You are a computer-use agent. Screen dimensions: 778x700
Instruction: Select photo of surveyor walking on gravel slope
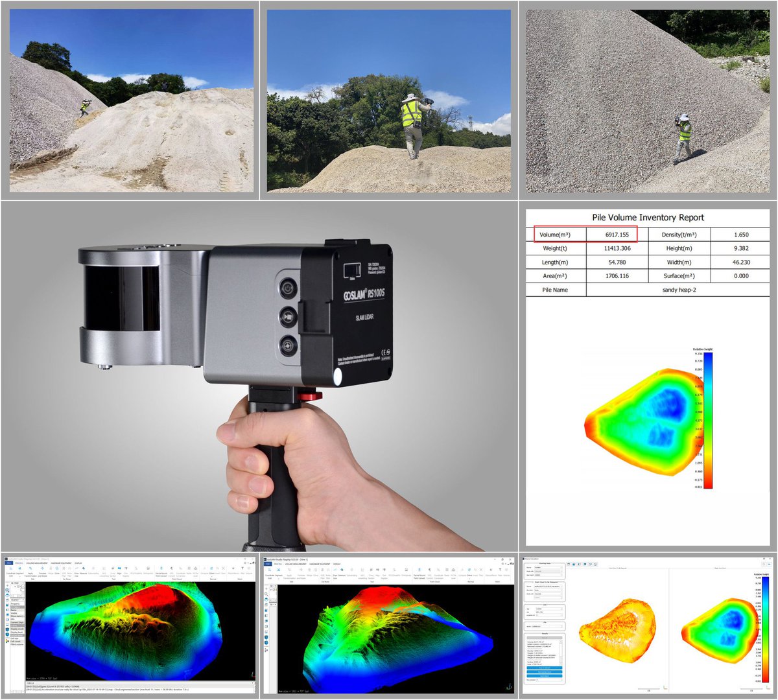647,100
